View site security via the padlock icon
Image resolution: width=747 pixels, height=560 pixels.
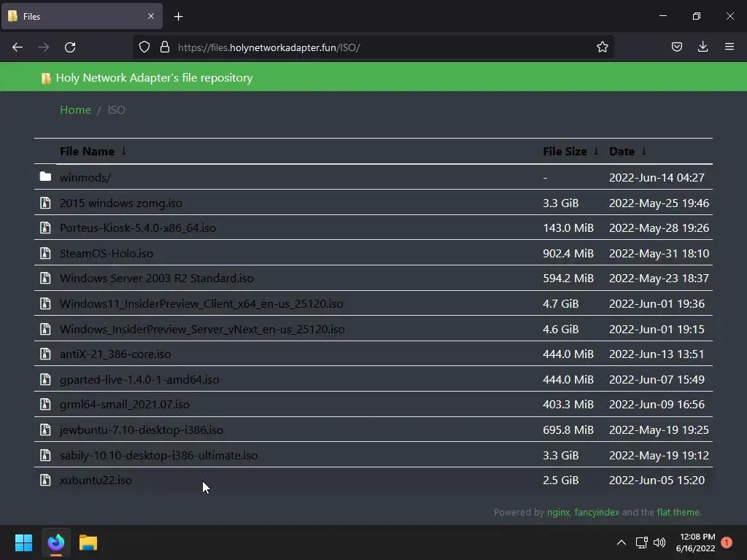pos(165,47)
